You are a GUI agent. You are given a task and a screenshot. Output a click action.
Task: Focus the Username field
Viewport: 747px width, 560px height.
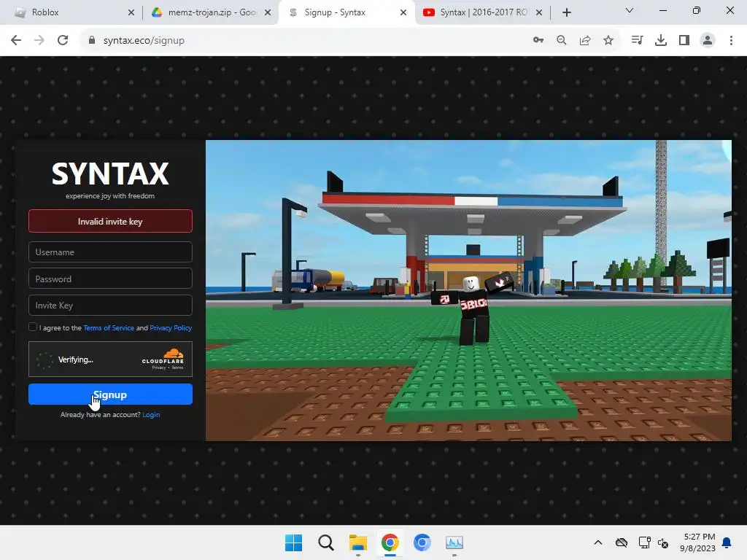point(110,252)
